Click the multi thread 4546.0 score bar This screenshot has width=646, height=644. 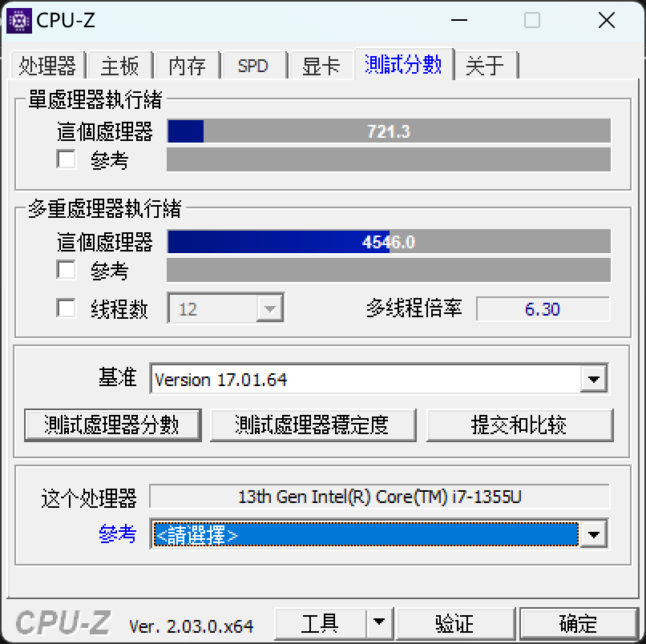(x=389, y=242)
